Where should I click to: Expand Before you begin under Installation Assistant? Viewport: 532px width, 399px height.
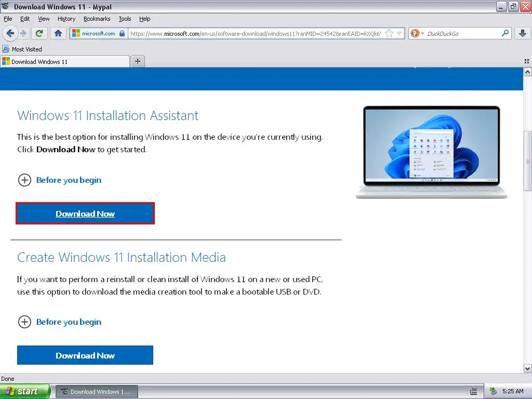pyautogui.click(x=59, y=180)
